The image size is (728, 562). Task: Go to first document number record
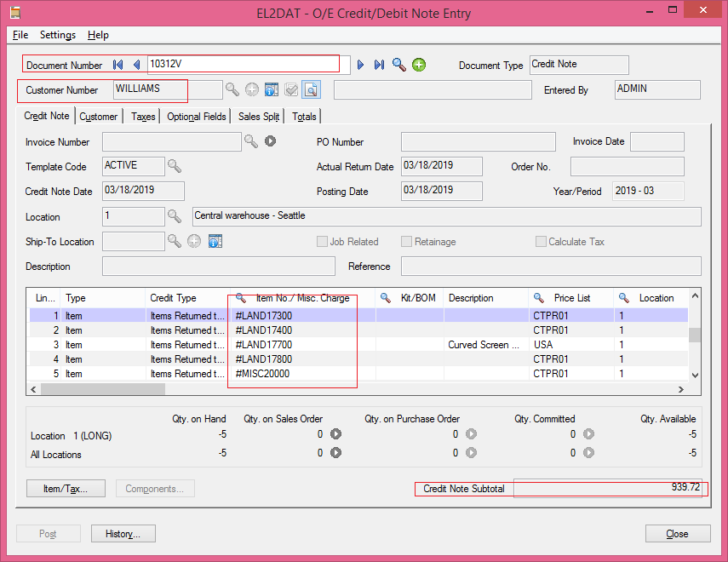pyautogui.click(x=118, y=65)
